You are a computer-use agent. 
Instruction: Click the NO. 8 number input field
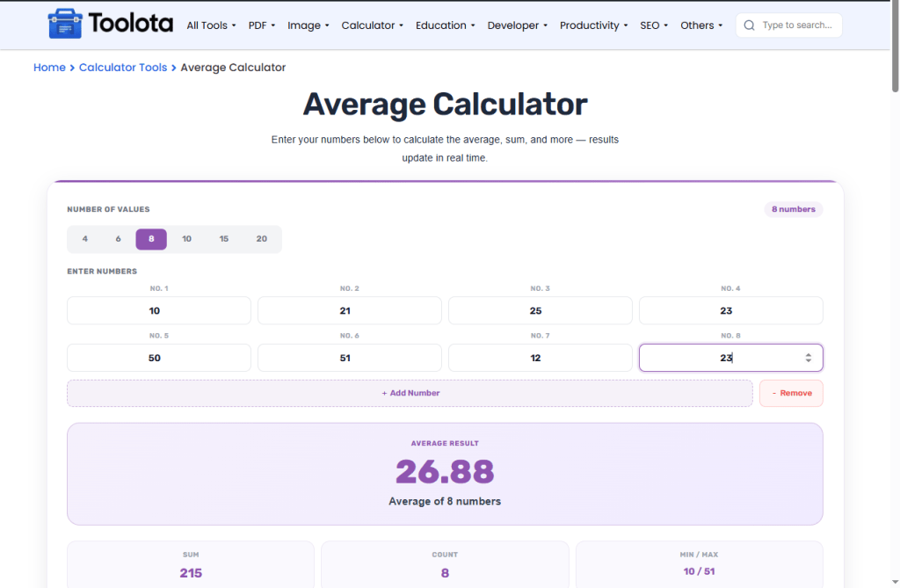click(730, 358)
